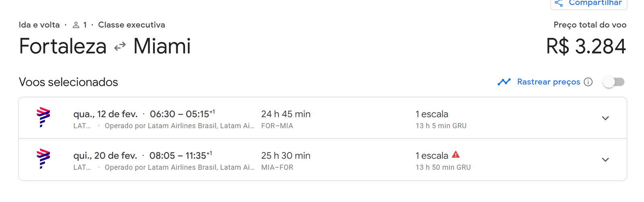Click the round-trip arrows between Fortaleza and Miami
Image resolution: width=644 pixels, height=202 pixels.
[x=120, y=47]
